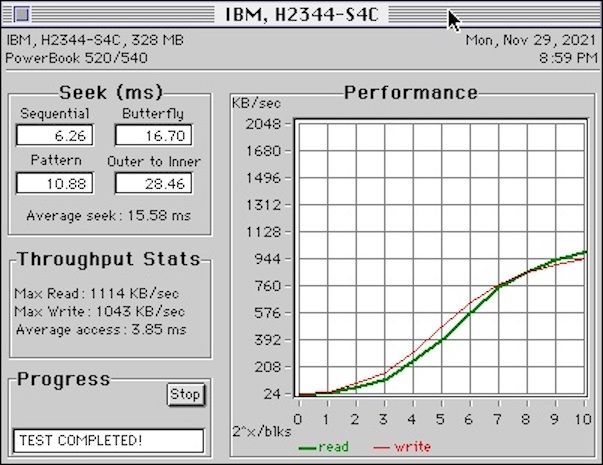
Task: Click the Seek (ms) heading
Action: (x=111, y=93)
